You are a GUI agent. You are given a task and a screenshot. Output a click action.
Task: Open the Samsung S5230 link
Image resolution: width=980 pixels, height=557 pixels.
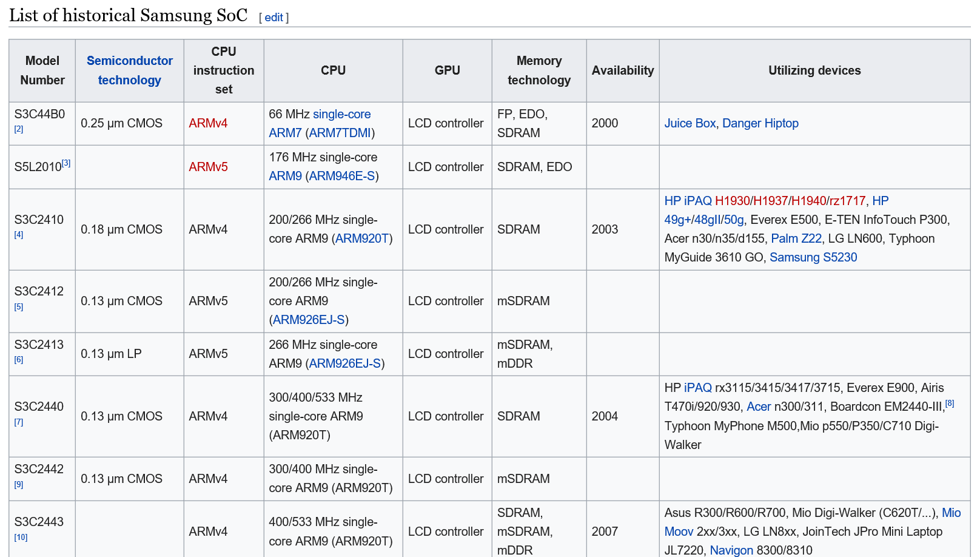pyautogui.click(x=813, y=257)
